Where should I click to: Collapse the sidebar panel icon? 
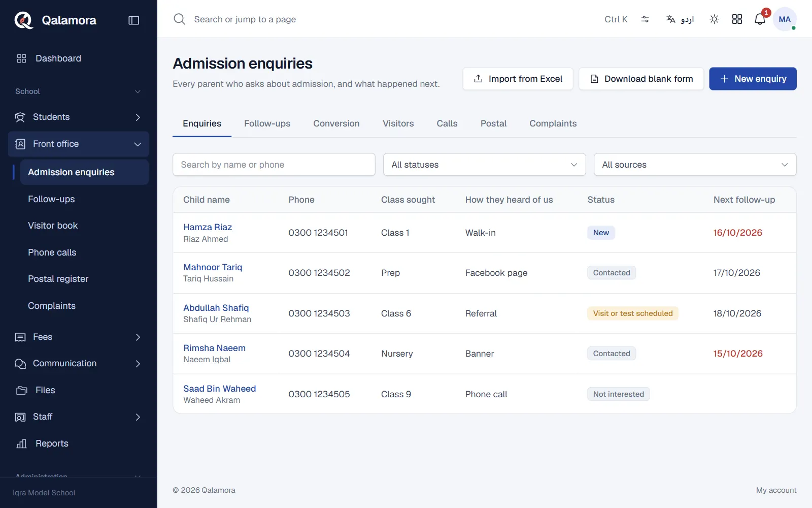pyautogui.click(x=134, y=20)
